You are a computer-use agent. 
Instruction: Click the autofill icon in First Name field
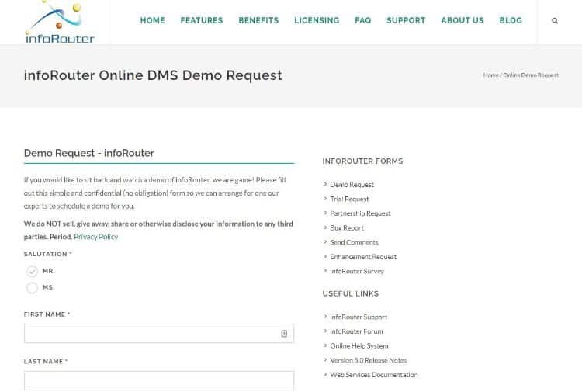(x=284, y=334)
